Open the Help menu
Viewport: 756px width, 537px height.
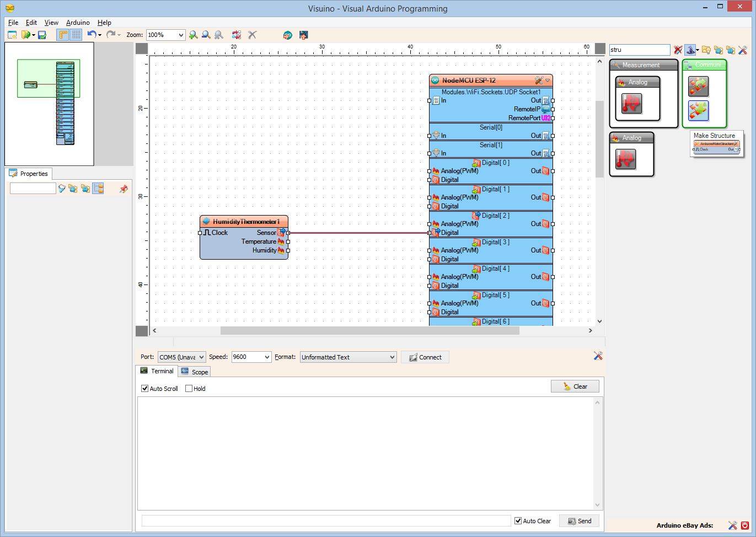tap(104, 23)
